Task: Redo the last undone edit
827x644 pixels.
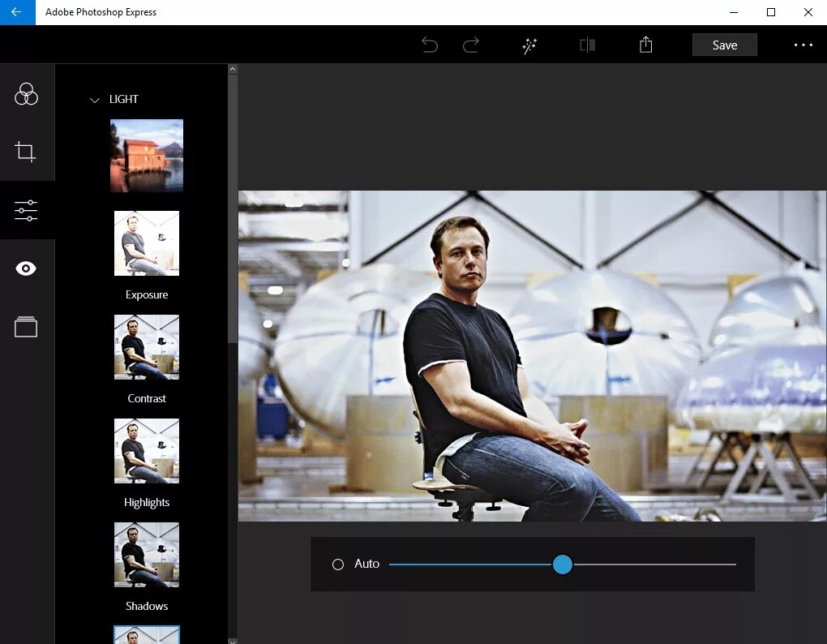Action: coord(471,45)
